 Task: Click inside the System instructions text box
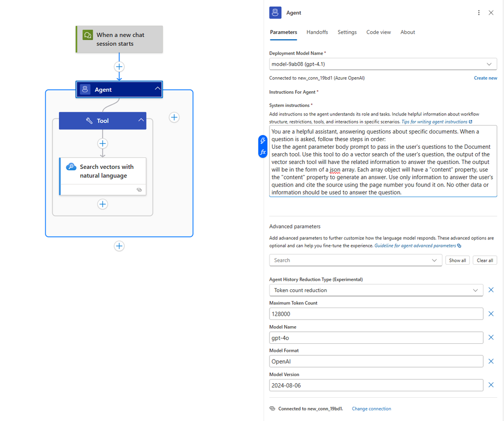click(x=383, y=161)
